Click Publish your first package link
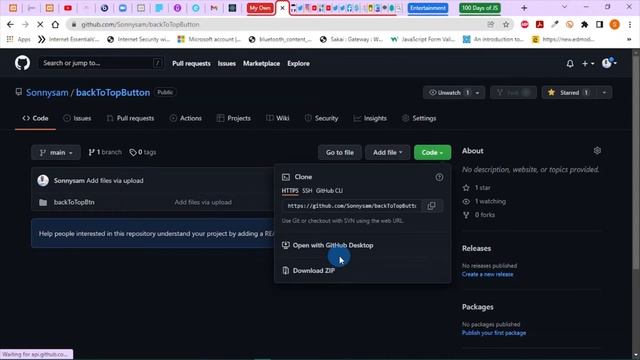 pyautogui.click(x=494, y=333)
